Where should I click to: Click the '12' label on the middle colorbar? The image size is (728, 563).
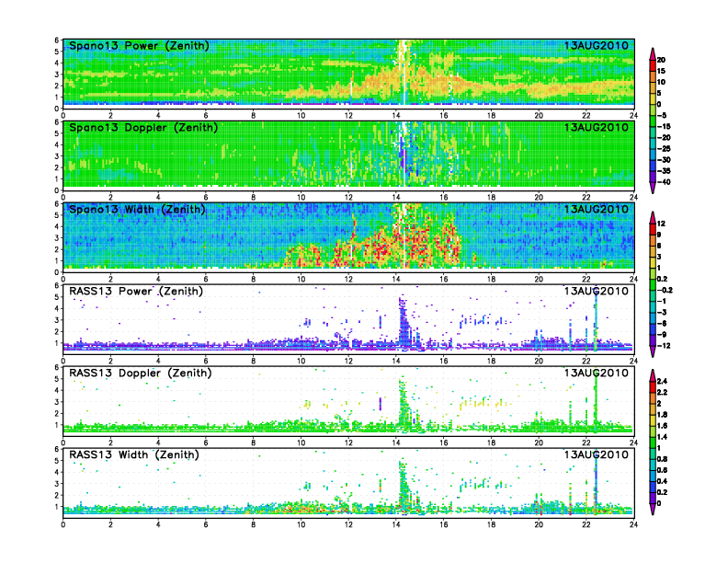click(661, 224)
